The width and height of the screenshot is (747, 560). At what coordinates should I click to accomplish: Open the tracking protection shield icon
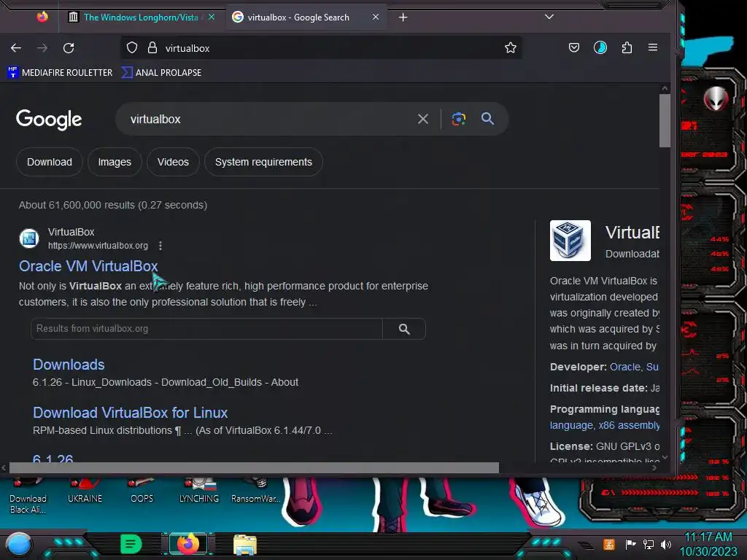[x=132, y=47]
